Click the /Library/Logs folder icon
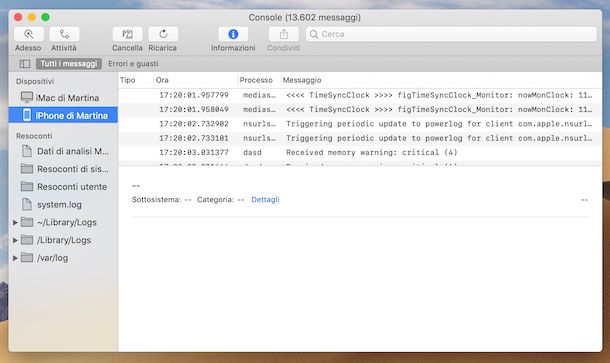This screenshot has width=610, height=363. (27, 240)
